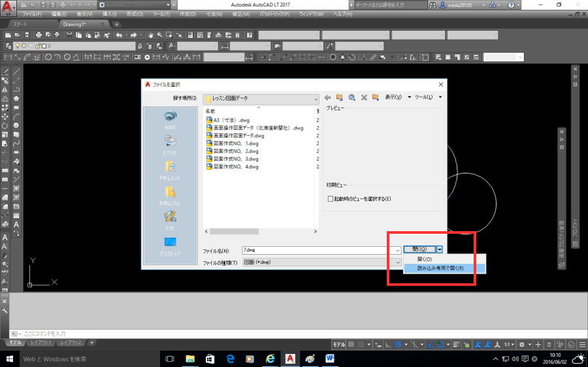
Task: Toggle ortho mode in the status bar
Action: click(389, 345)
